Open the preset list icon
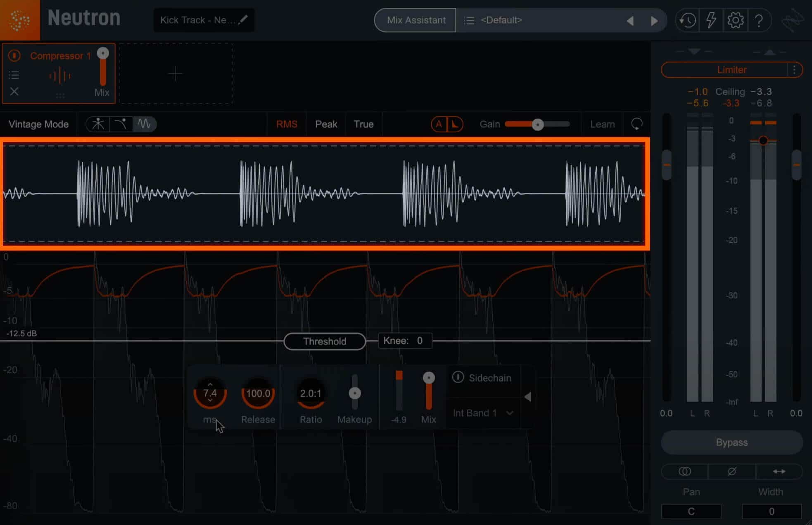Screen dimensions: 812x525 point(469,20)
